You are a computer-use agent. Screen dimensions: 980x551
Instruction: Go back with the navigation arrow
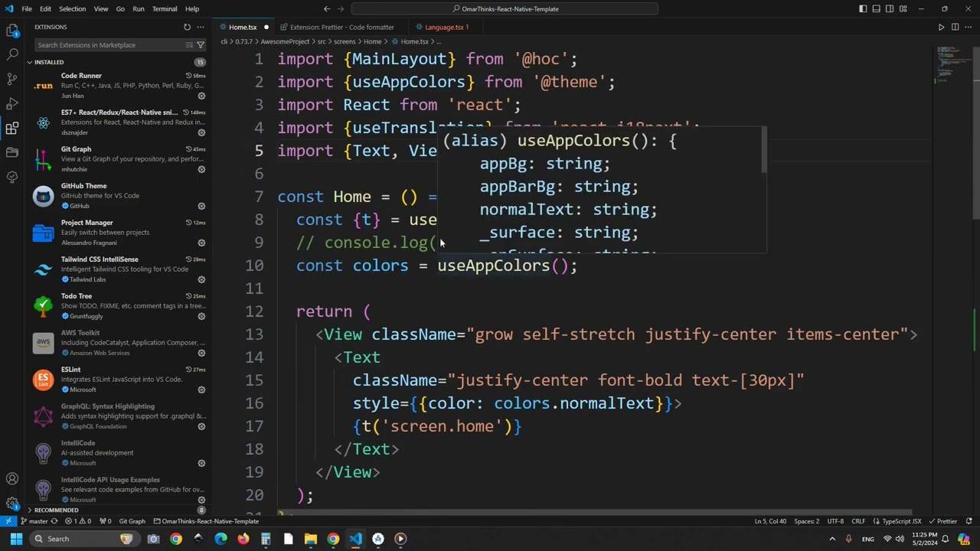[327, 9]
